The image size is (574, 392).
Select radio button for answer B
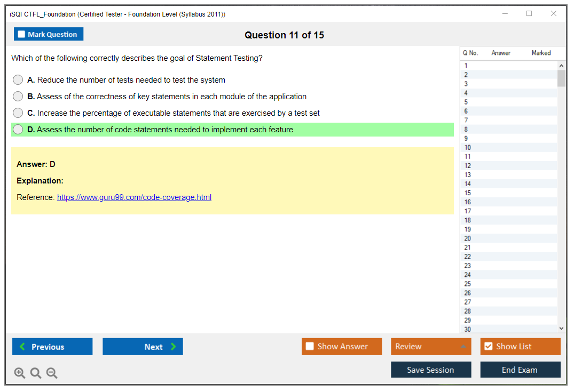coord(18,97)
